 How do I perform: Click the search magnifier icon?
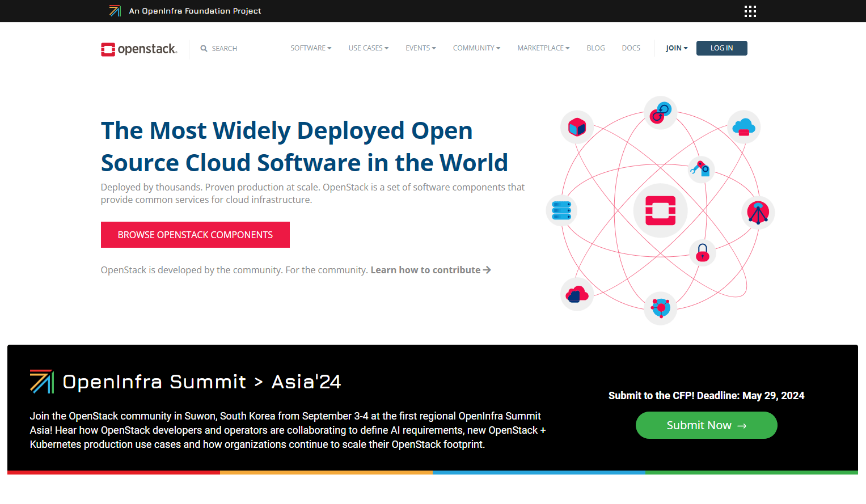coord(204,49)
